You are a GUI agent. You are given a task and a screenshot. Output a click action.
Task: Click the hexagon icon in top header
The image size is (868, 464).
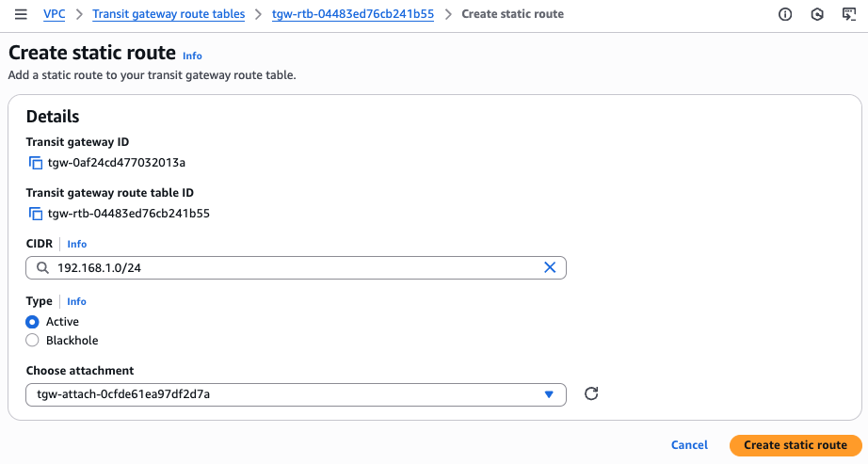[x=818, y=14]
